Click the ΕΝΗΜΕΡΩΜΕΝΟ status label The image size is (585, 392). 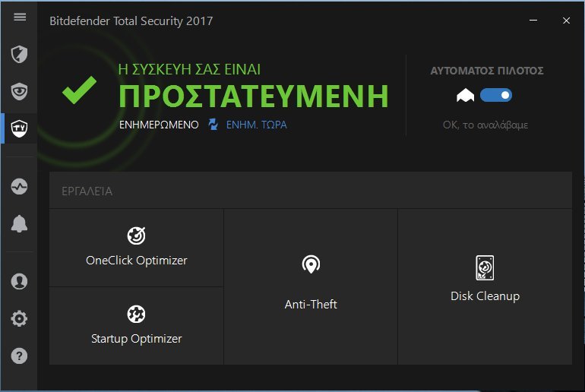(x=159, y=125)
